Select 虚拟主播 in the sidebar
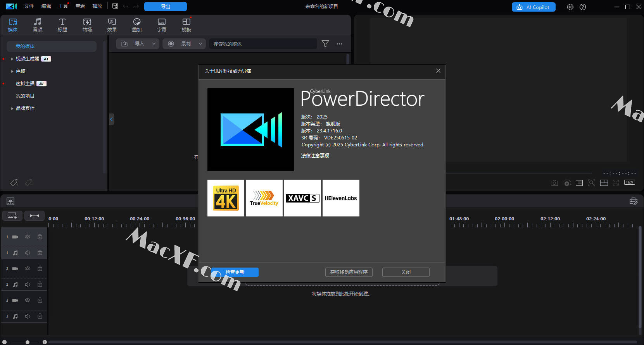Image resolution: width=644 pixels, height=345 pixels. point(25,84)
